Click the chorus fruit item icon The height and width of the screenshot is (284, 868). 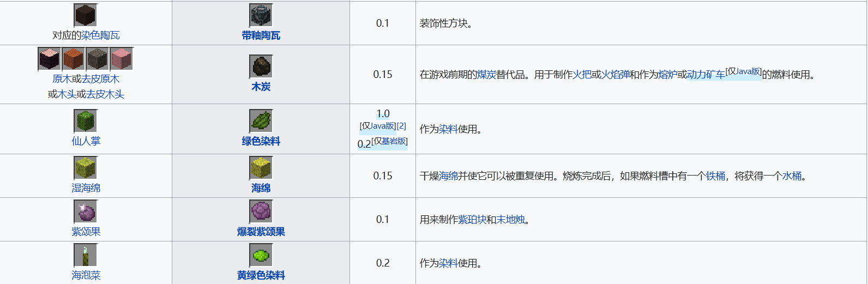coord(86,212)
